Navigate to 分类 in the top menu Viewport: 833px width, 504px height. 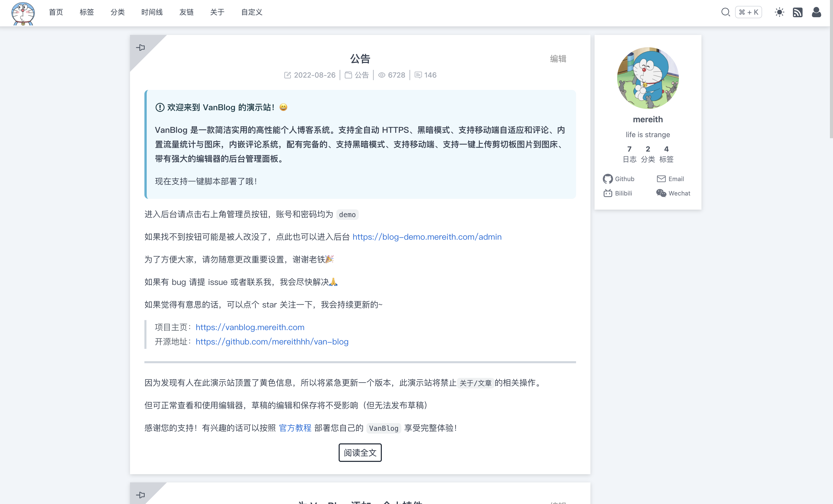coord(118,12)
